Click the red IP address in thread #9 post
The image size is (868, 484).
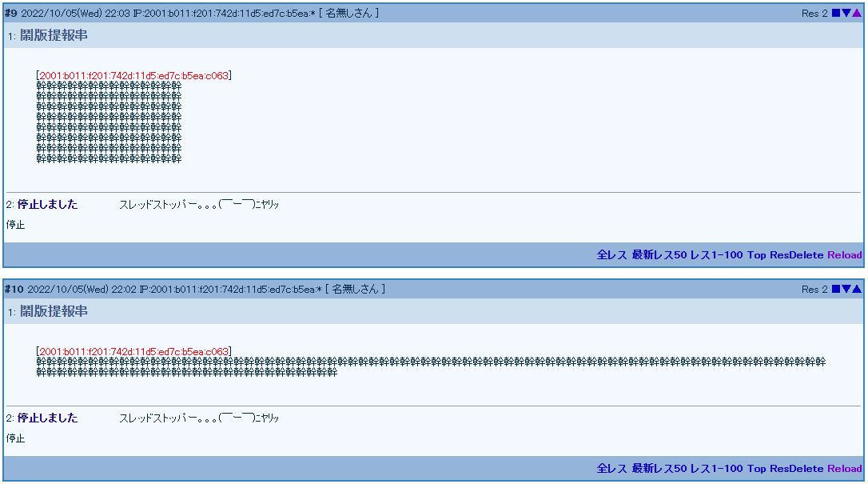tap(133, 76)
